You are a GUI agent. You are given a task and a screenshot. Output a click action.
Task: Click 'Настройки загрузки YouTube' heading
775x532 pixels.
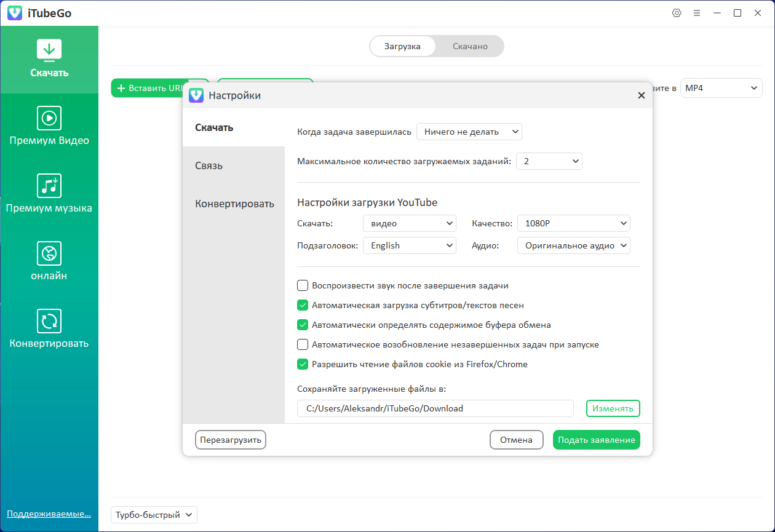(x=367, y=202)
